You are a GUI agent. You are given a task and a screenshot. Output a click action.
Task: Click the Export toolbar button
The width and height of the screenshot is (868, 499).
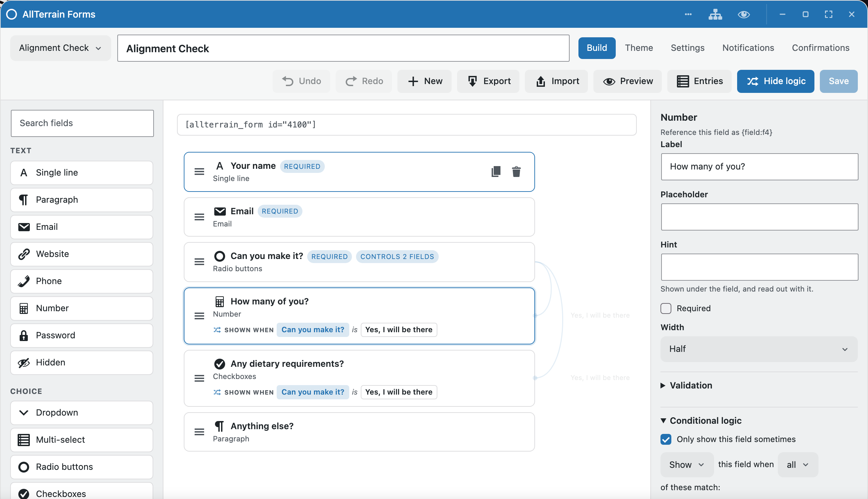point(488,81)
